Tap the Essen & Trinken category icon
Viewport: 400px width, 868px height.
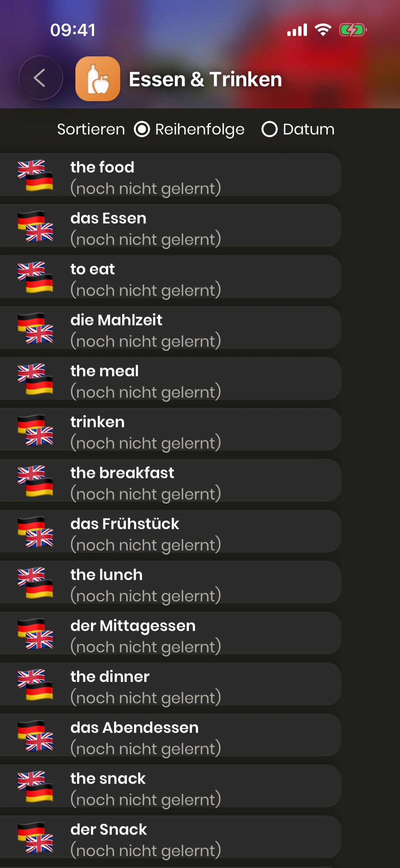click(x=97, y=79)
